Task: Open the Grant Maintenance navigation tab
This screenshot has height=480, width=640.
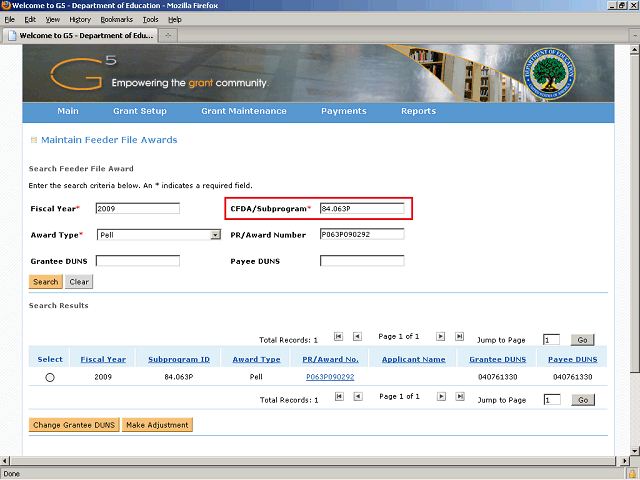Action: pos(244,111)
